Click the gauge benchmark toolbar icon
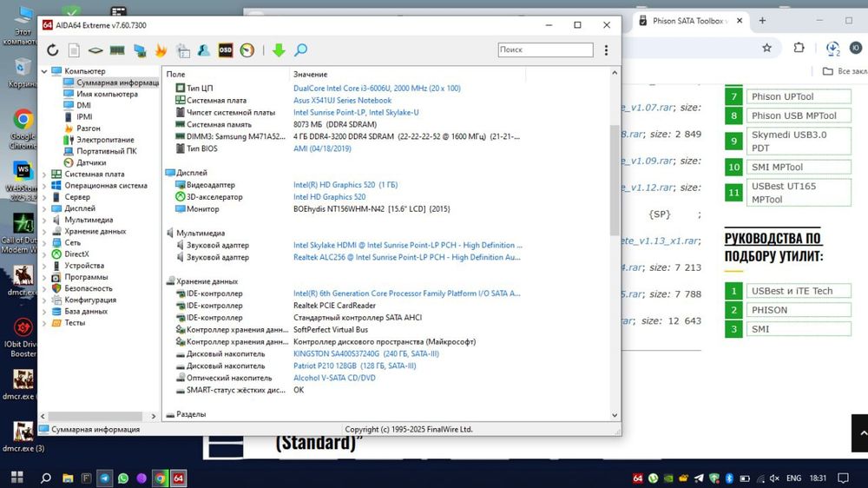The image size is (868, 488). click(247, 50)
